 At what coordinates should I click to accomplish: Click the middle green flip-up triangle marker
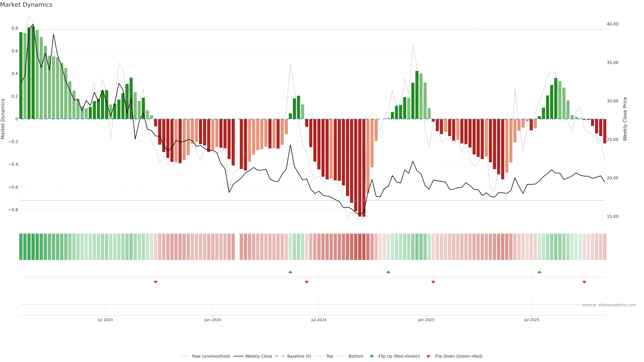click(x=388, y=272)
